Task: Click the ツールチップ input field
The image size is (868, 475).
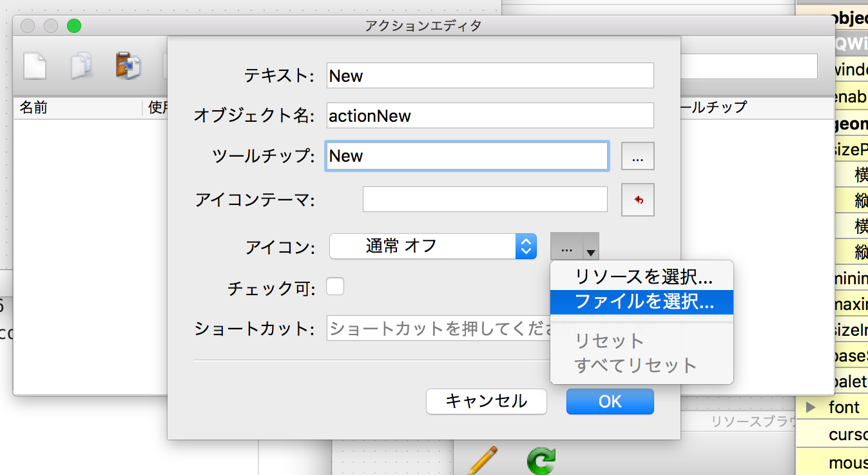Action: (467, 156)
